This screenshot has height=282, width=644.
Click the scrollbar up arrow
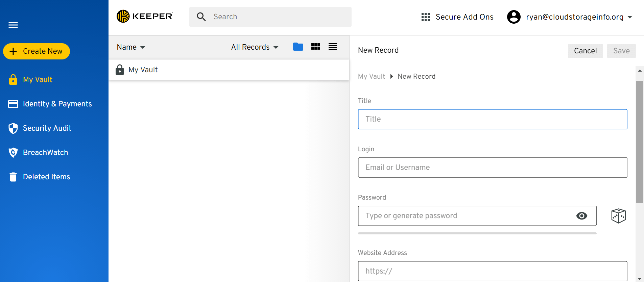[x=640, y=71]
